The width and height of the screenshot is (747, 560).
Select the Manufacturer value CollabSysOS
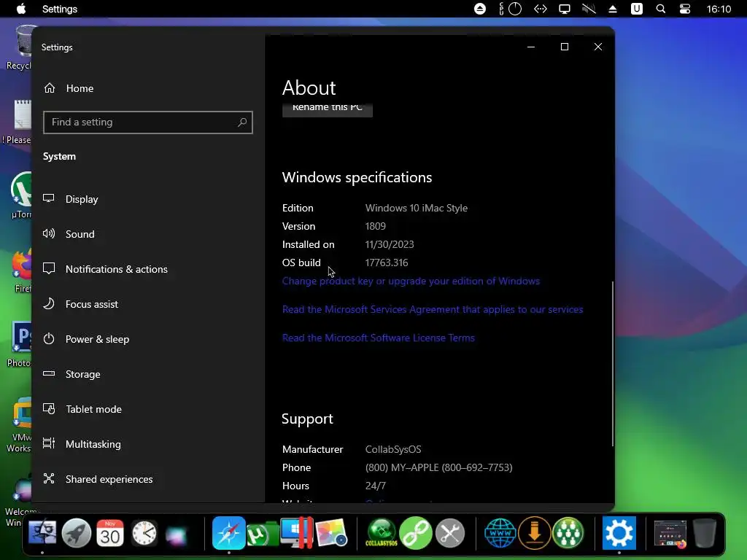pos(393,449)
